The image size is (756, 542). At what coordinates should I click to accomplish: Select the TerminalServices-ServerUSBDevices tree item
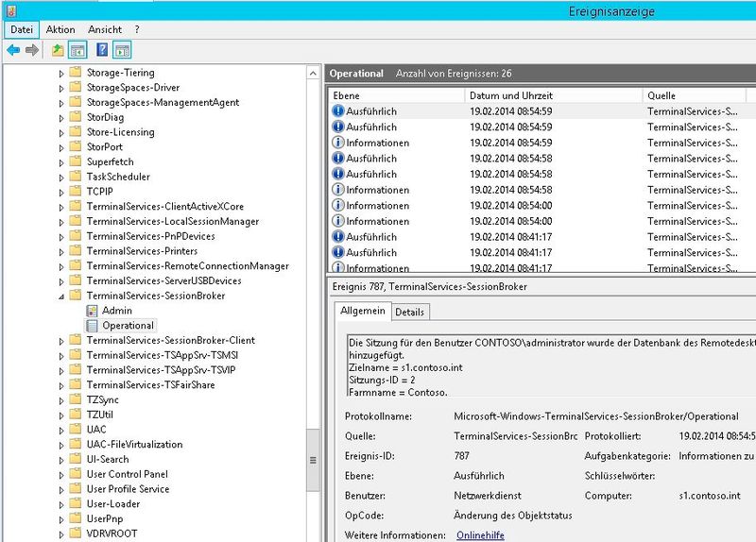click(163, 280)
